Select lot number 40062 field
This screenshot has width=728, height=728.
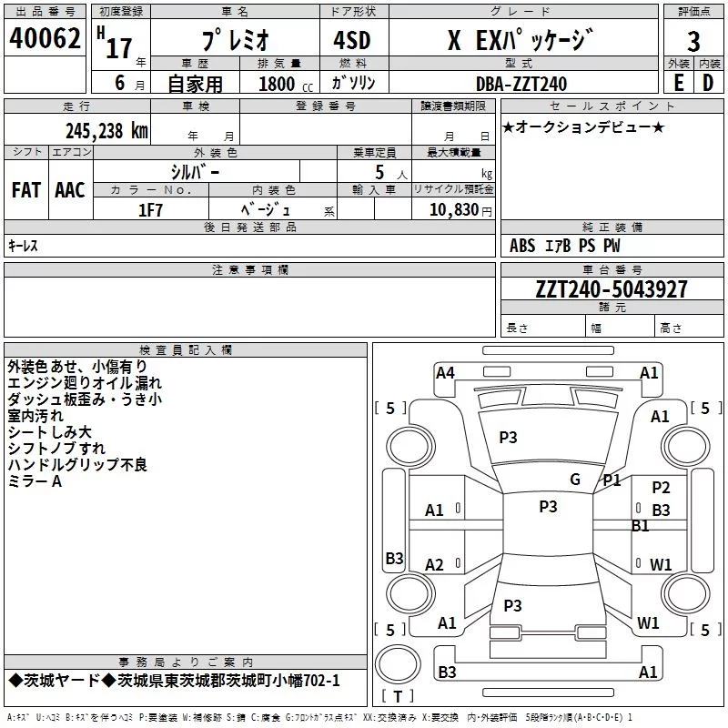point(45,37)
